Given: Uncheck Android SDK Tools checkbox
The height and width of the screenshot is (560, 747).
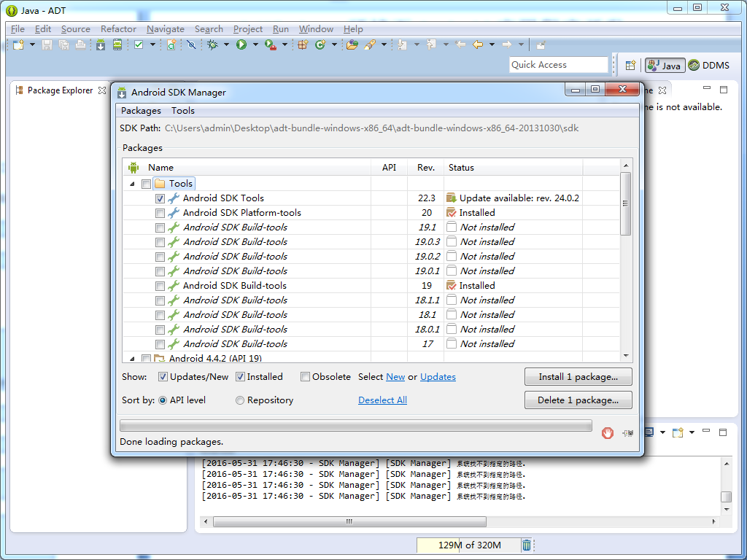Looking at the screenshot, I should (160, 198).
